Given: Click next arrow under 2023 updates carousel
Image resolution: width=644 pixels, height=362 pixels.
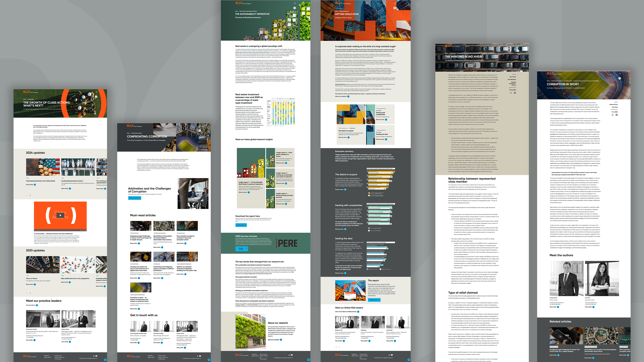Looking at the screenshot, I should click(x=30, y=293).
